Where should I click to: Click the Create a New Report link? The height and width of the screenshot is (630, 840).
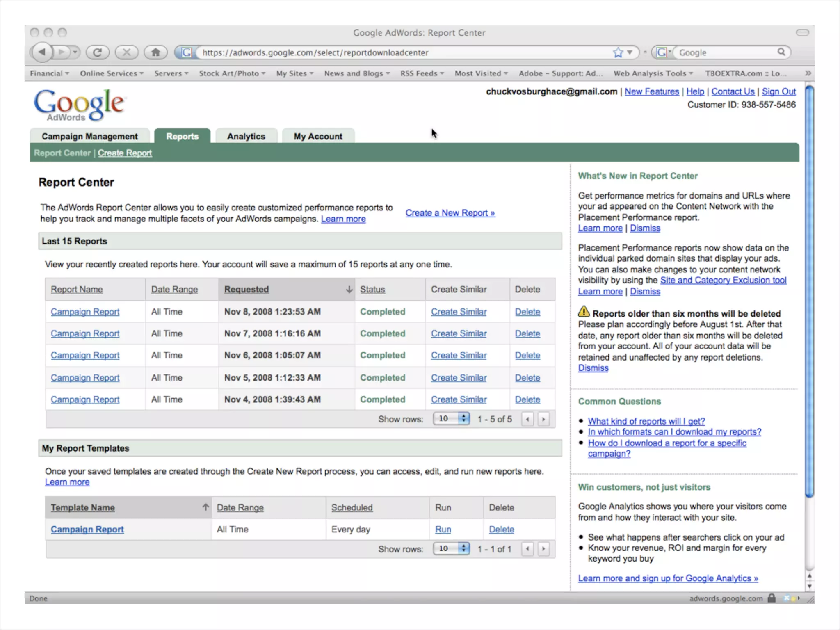pos(450,213)
